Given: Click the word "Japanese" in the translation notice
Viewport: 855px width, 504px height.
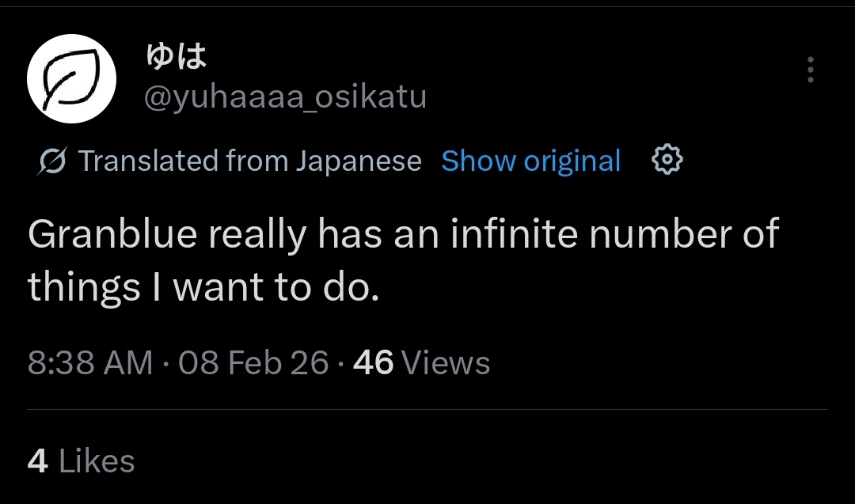Looking at the screenshot, I should [x=359, y=161].
